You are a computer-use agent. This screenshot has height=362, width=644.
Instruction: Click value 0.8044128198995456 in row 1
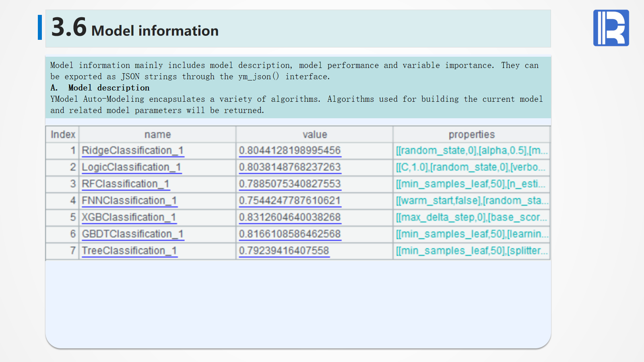click(289, 150)
